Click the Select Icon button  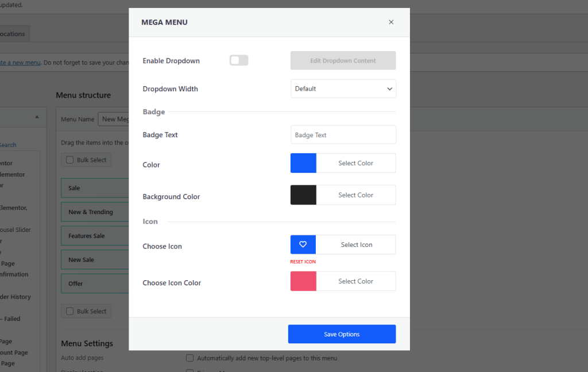(356, 245)
